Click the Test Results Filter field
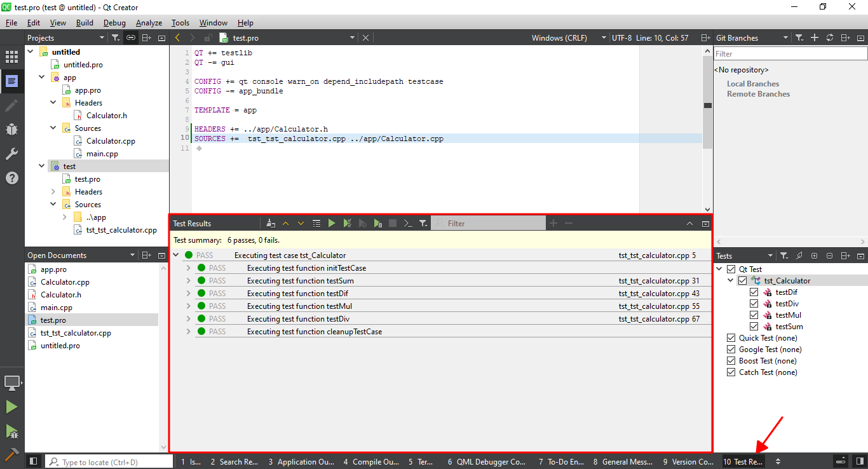 tap(488, 224)
